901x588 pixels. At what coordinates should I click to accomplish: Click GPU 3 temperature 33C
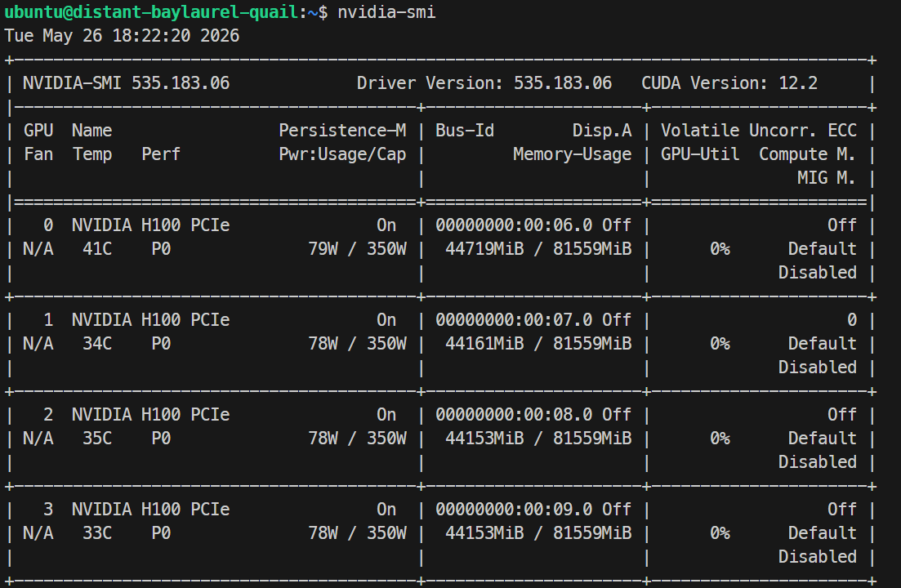pos(97,532)
